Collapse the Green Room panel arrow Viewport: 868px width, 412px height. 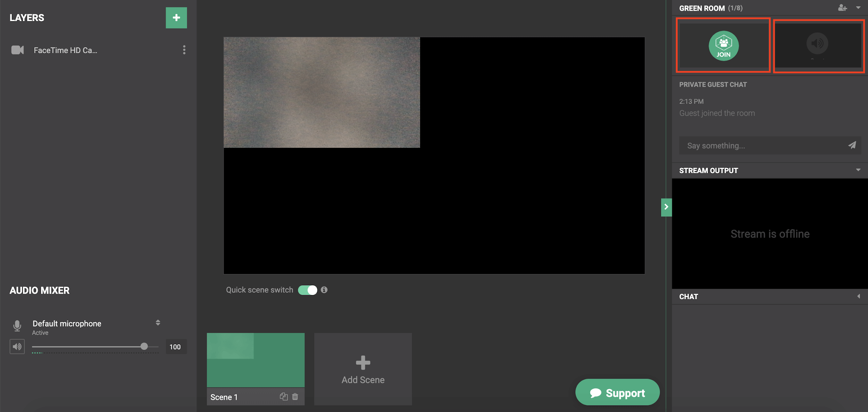858,8
